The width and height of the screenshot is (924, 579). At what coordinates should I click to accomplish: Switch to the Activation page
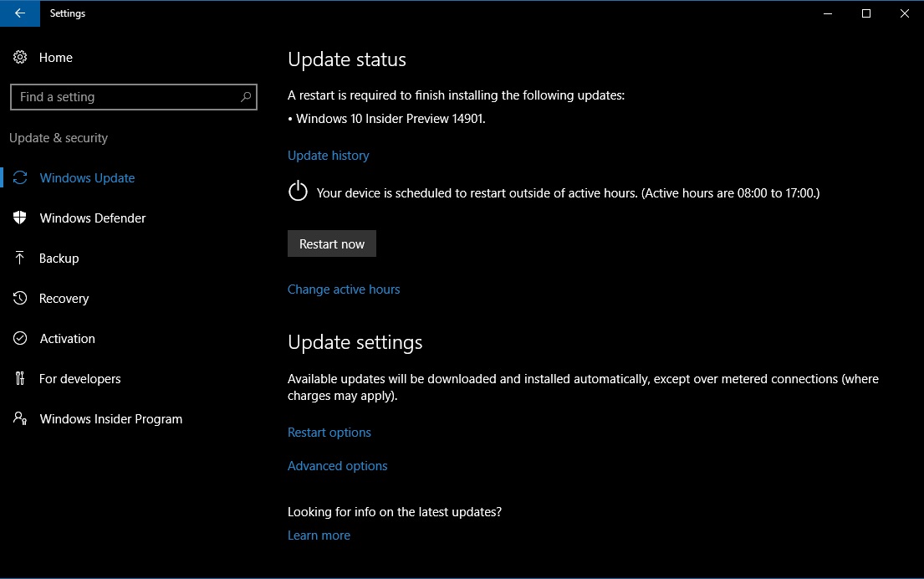[67, 338]
